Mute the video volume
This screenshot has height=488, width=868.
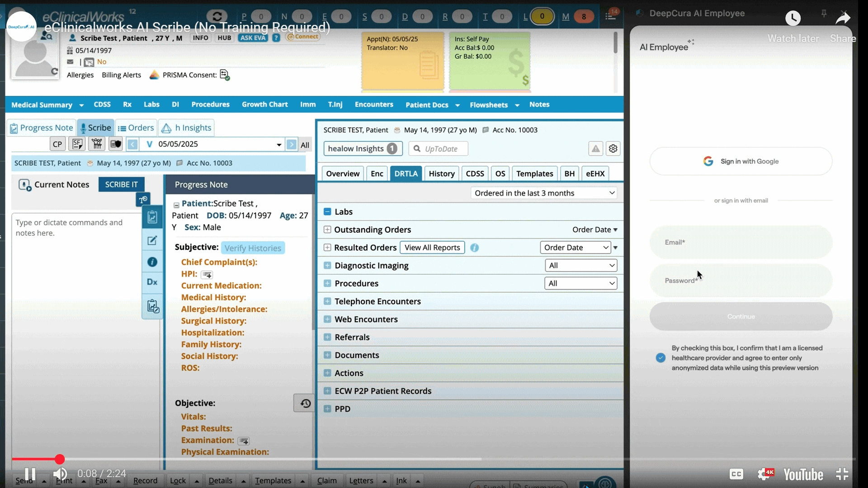[x=60, y=474]
